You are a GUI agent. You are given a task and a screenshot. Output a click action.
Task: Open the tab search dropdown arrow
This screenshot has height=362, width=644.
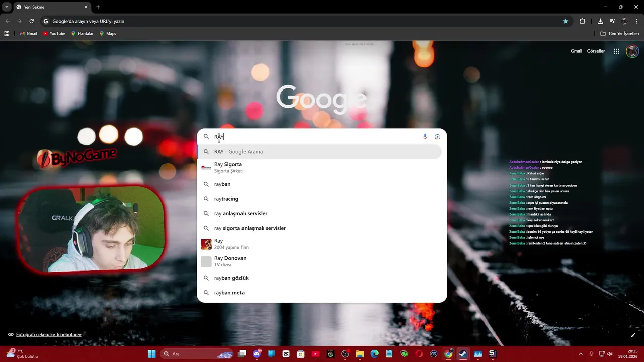[x=6, y=7]
